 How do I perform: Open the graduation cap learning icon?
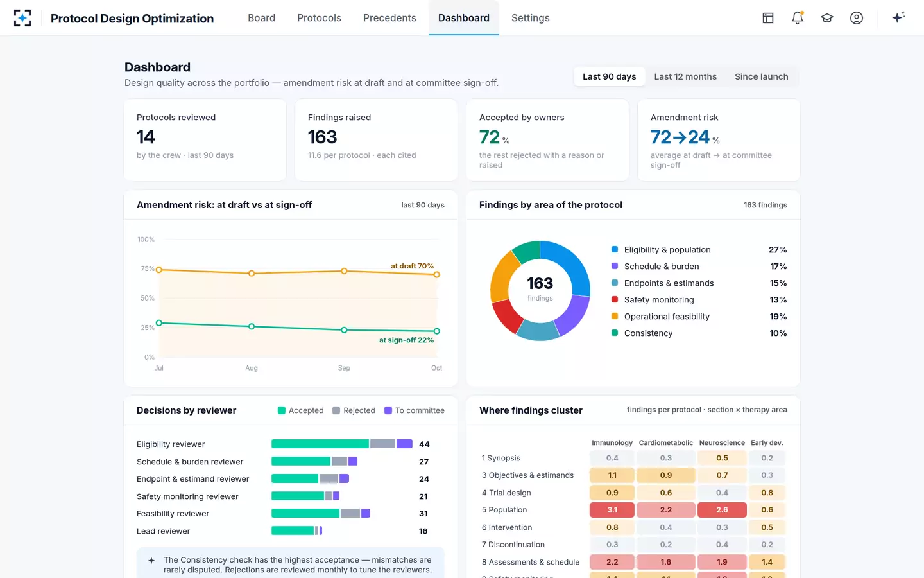(827, 18)
